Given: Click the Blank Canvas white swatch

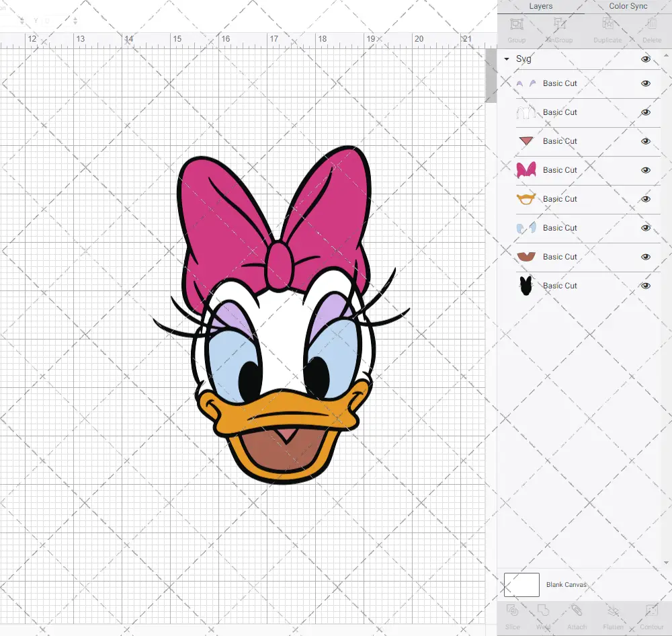Looking at the screenshot, I should click(x=521, y=584).
